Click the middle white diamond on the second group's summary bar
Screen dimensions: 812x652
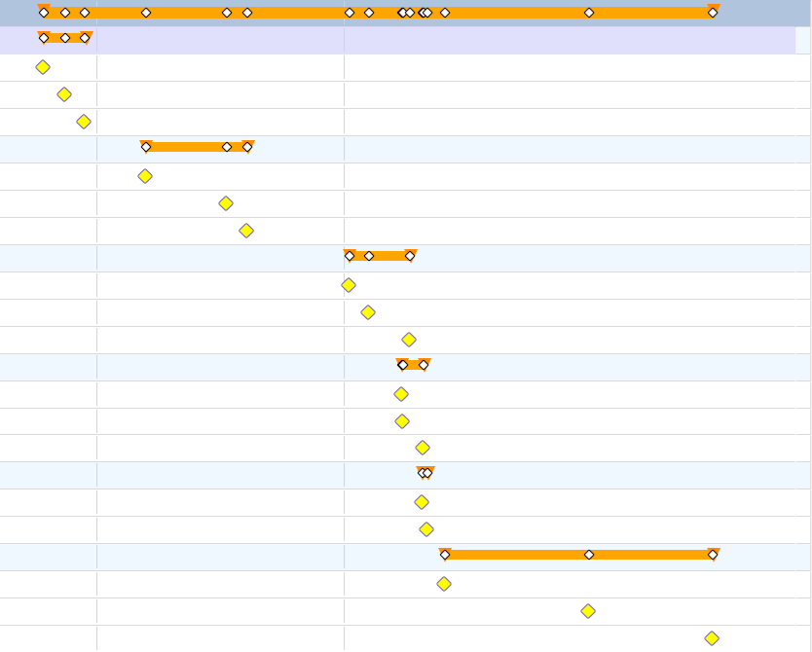point(227,147)
